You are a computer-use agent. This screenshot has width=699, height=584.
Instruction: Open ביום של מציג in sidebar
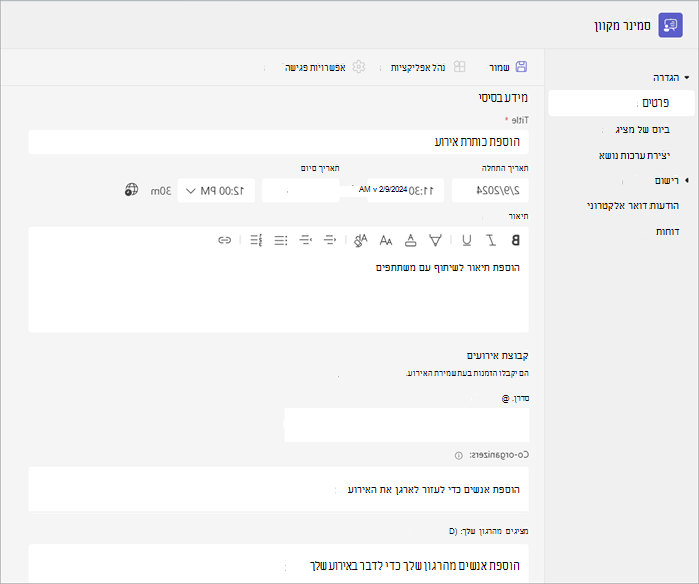(642, 130)
